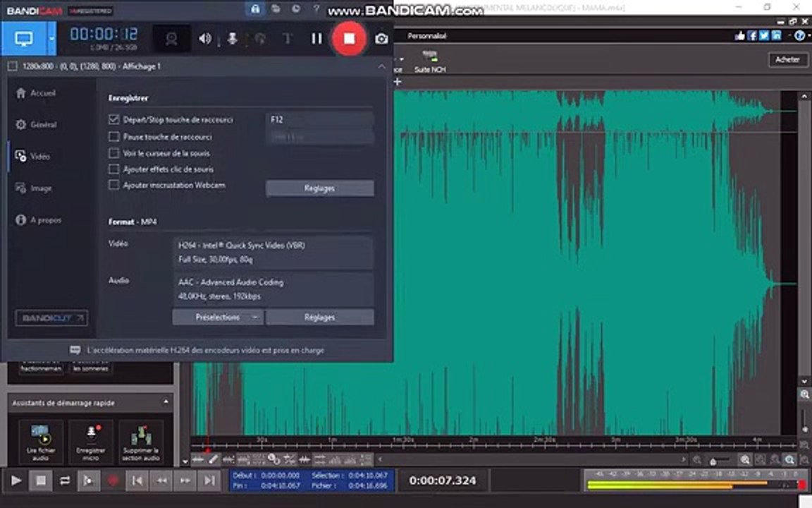Select Bandicam screen recording mode button

[24, 39]
